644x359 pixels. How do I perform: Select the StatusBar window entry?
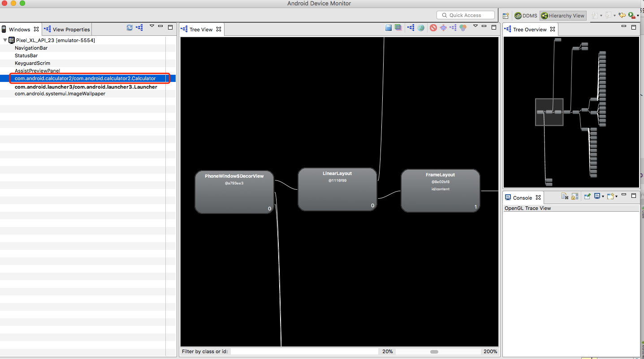(x=26, y=56)
